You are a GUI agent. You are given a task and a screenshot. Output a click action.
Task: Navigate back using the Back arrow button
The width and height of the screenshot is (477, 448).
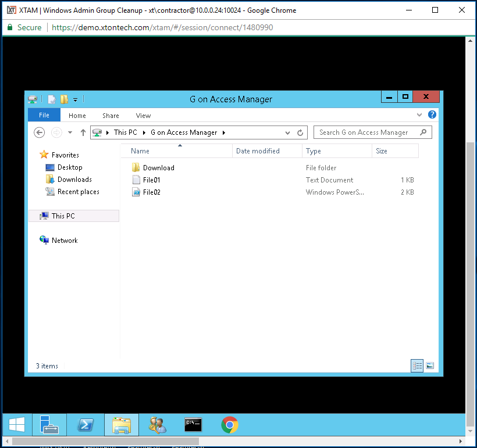tap(40, 132)
